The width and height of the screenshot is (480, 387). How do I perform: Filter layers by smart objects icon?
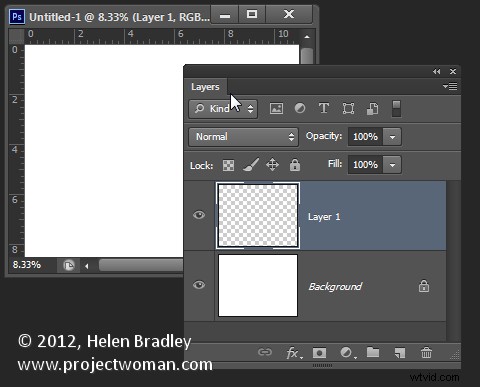(x=372, y=109)
